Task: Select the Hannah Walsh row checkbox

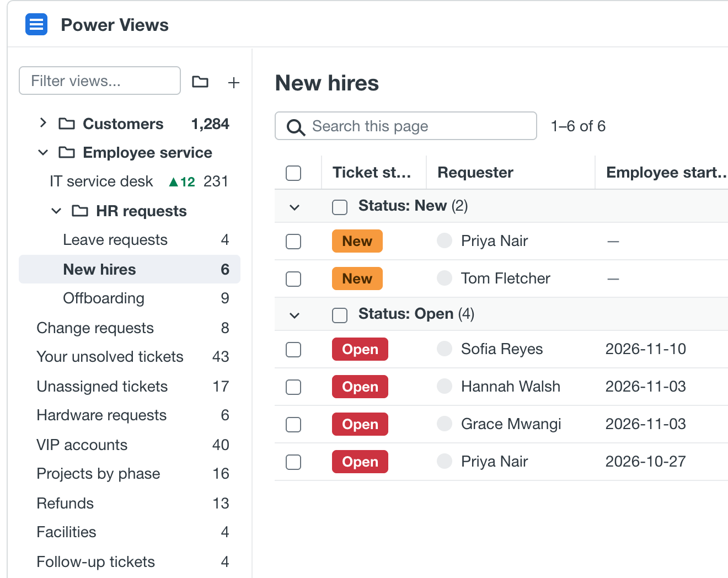Action: (293, 387)
